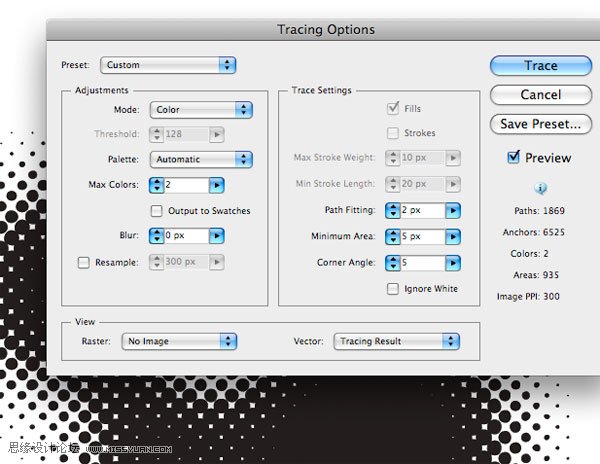Open the Blur slider arrow

tap(217, 236)
